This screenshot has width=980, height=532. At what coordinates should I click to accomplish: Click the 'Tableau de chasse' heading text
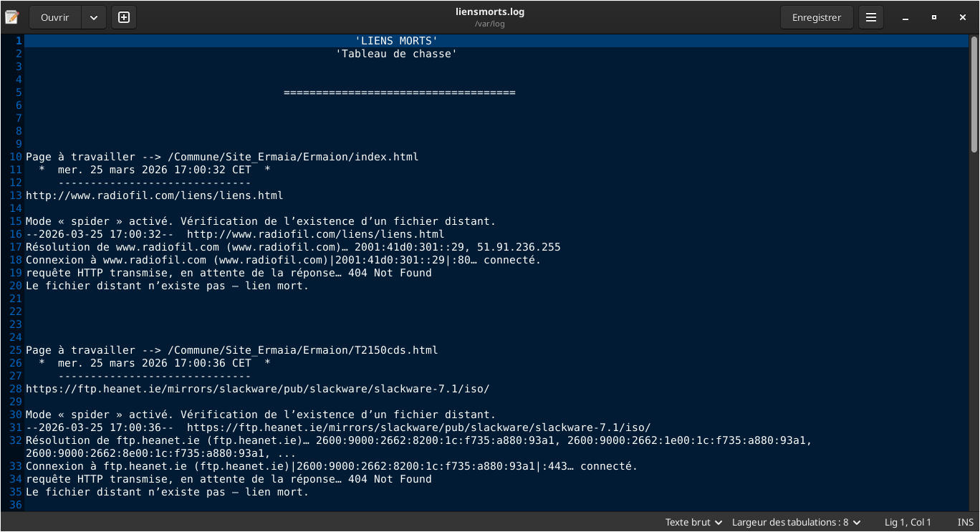(x=396, y=54)
